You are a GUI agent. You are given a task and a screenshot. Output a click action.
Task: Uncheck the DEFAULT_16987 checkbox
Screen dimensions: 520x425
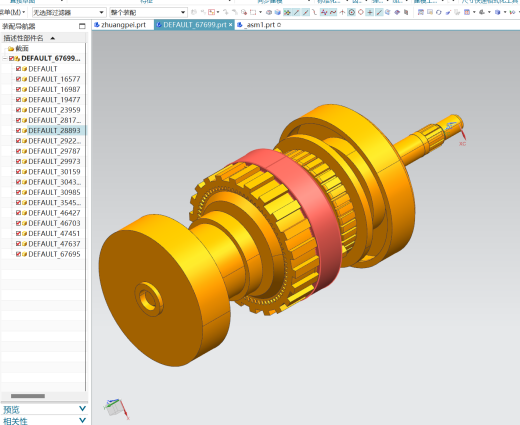18,89
